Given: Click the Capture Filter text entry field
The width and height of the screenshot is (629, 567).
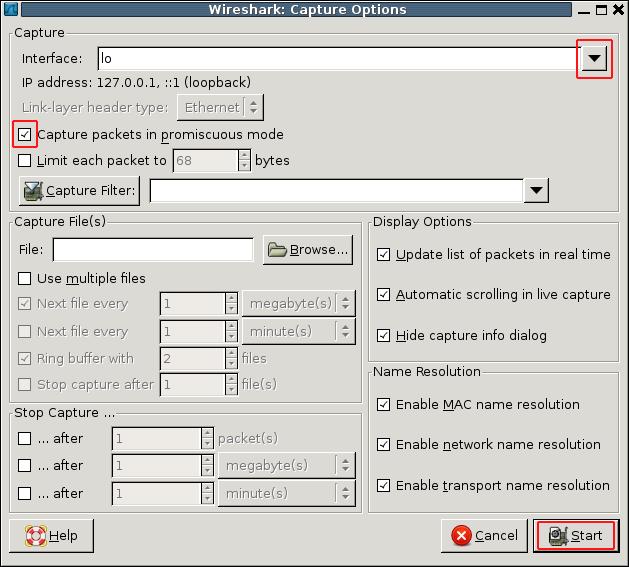Looking at the screenshot, I should click(337, 191).
